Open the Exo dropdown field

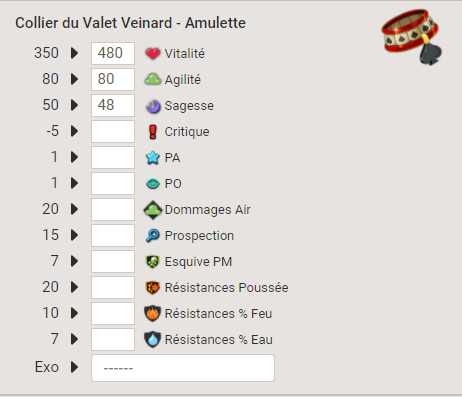(x=183, y=368)
